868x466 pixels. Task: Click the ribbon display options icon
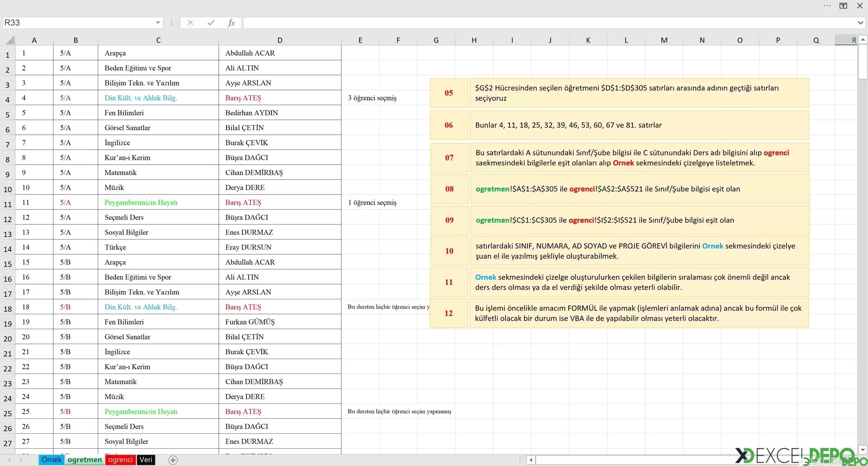click(843, 6)
